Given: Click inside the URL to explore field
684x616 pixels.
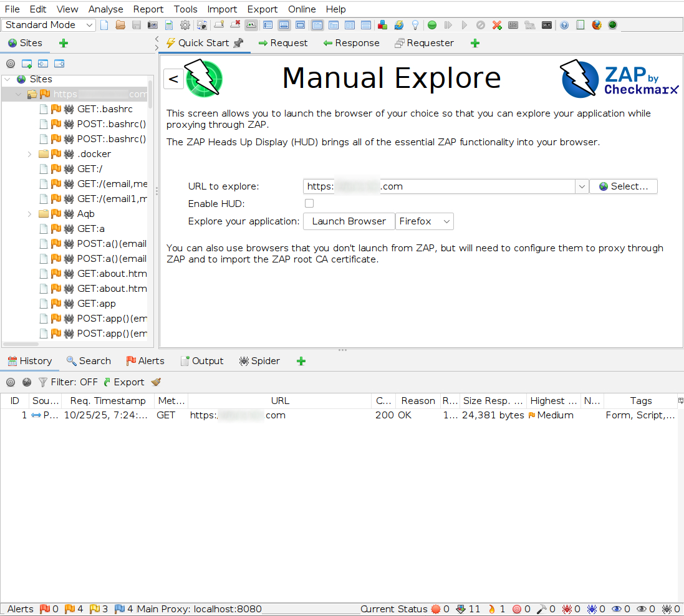Looking at the screenshot, I should pos(436,186).
